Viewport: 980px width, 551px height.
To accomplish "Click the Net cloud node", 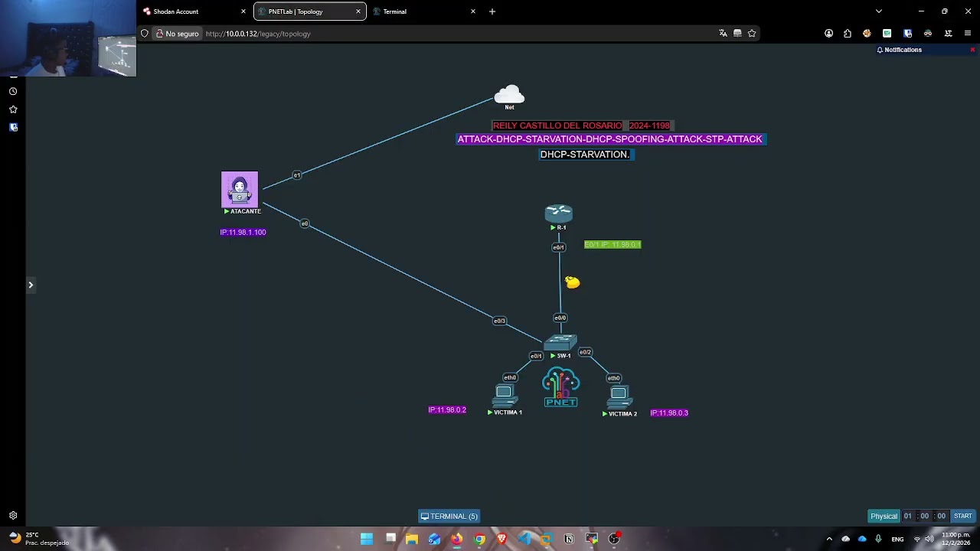I will click(x=509, y=95).
